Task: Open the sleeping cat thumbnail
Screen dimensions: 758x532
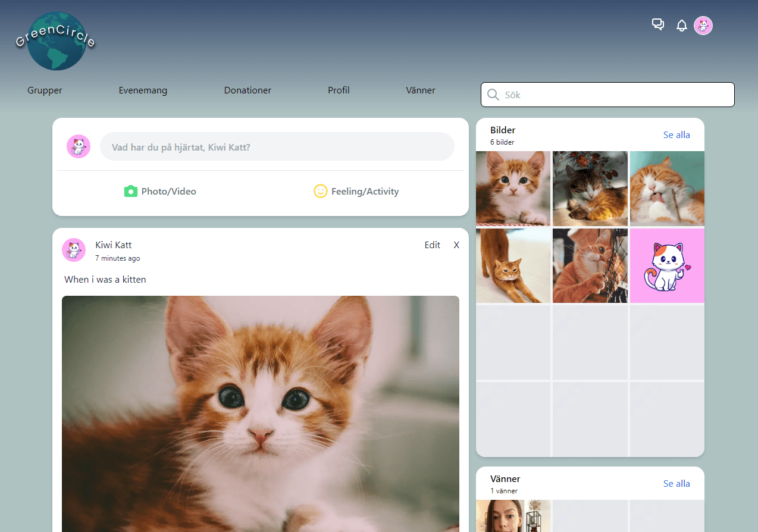Action: coord(590,189)
